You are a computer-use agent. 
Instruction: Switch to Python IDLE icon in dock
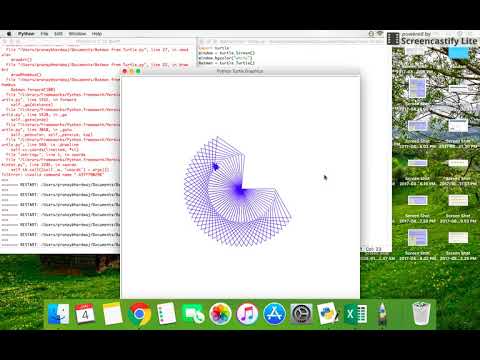tap(328, 314)
